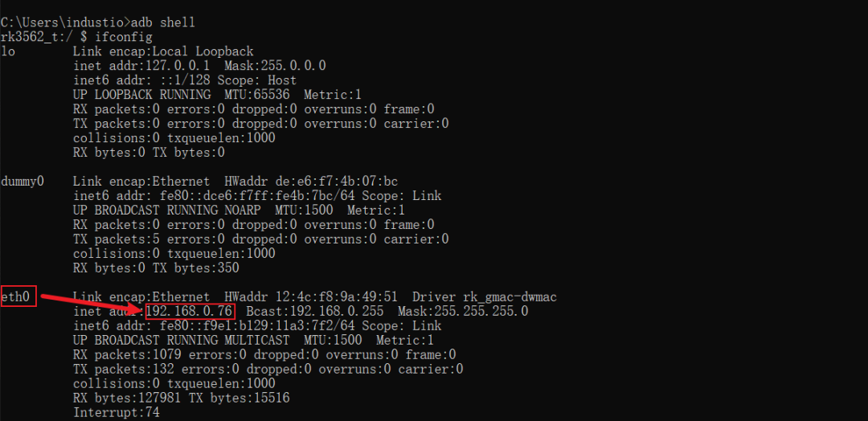Click the 'lo' loopback interface name

pyautogui.click(x=8, y=51)
